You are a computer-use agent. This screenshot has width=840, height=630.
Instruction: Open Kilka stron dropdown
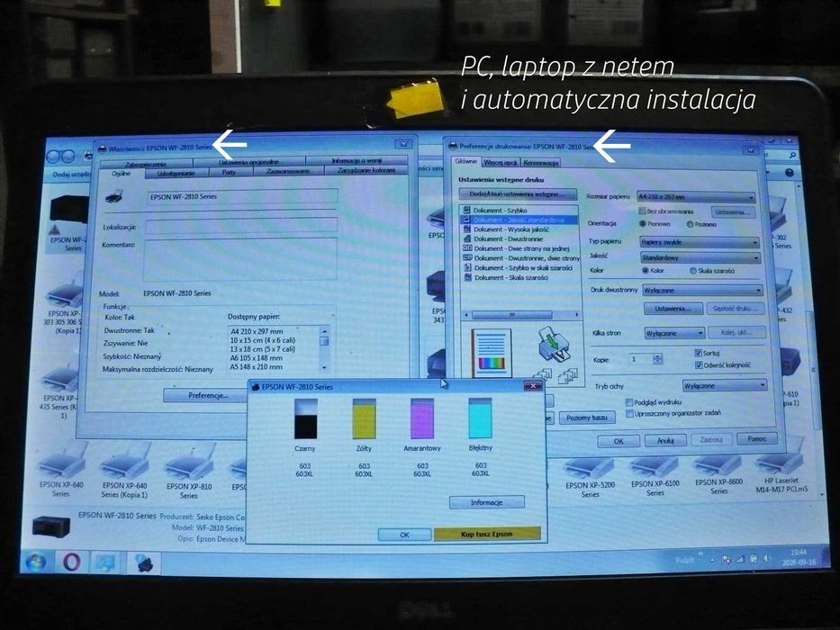[674, 333]
